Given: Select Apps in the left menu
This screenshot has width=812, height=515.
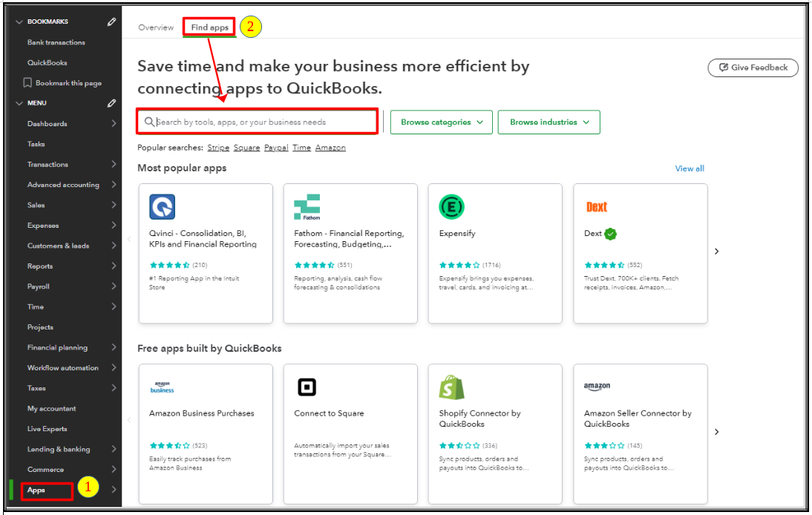Looking at the screenshot, I should [x=36, y=490].
